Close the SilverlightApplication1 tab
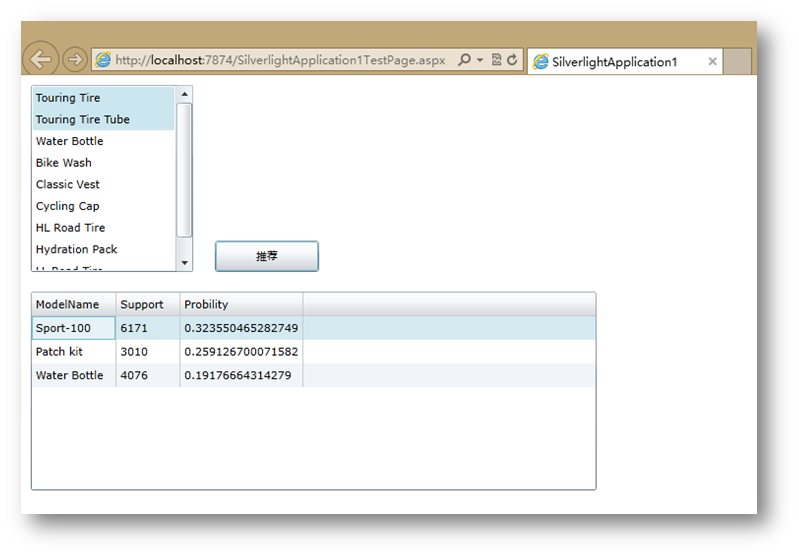 pyautogui.click(x=712, y=62)
